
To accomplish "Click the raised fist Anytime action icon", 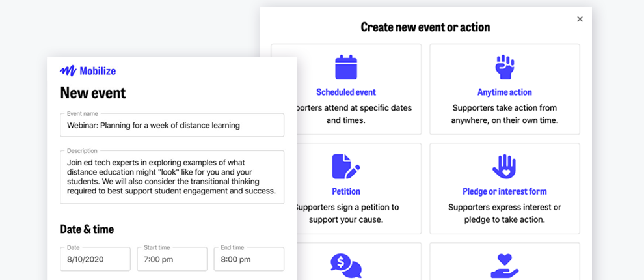I will click(504, 67).
